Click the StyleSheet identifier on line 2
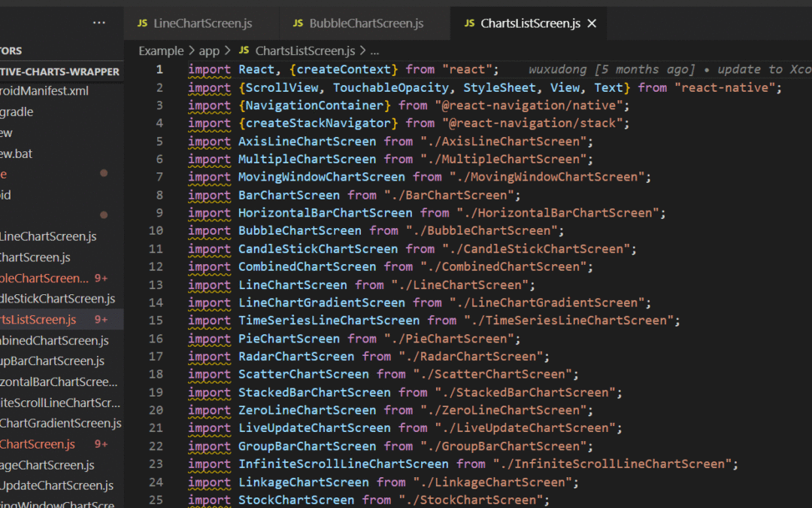Image resolution: width=812 pixels, height=508 pixels. [x=500, y=87]
